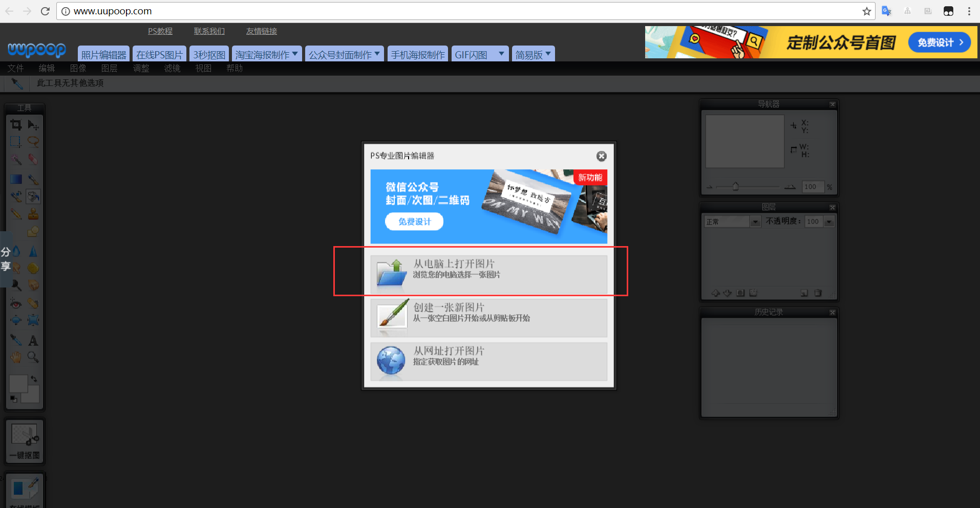980x508 pixels.
Task: Open the foreground color swatch
Action: [x=18, y=384]
